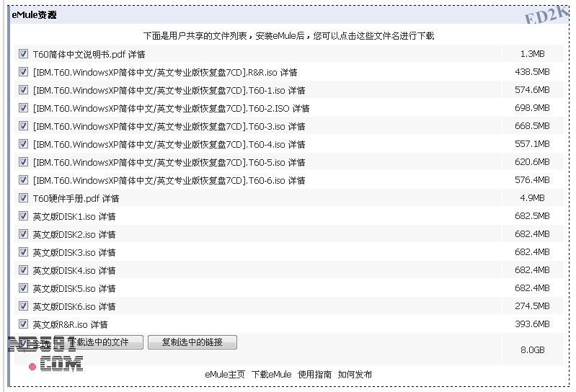576x392 pixels.
Task: Open the 如何发布 link
Action: click(355, 375)
